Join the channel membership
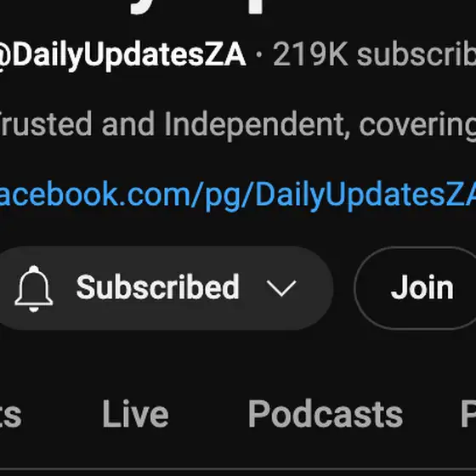The width and height of the screenshot is (476, 476). (x=422, y=288)
